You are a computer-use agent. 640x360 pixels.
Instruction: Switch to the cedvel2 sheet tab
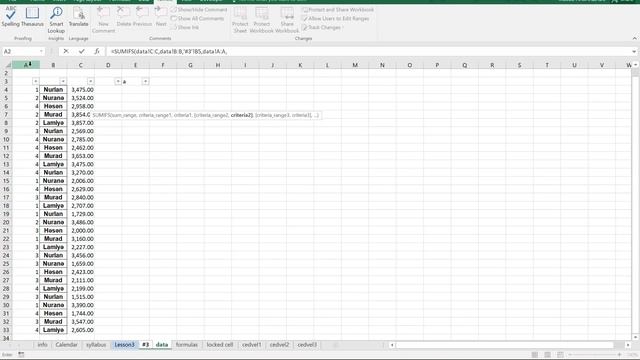279,344
